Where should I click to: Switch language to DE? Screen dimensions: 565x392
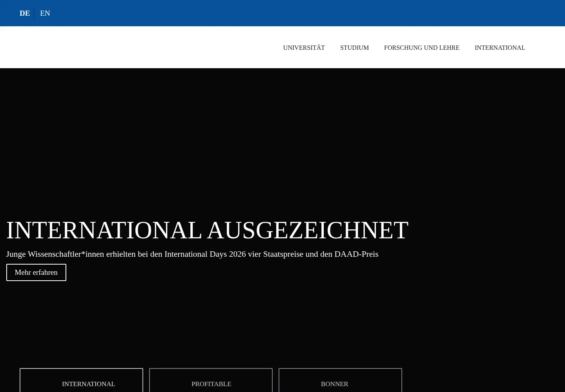[25, 13]
